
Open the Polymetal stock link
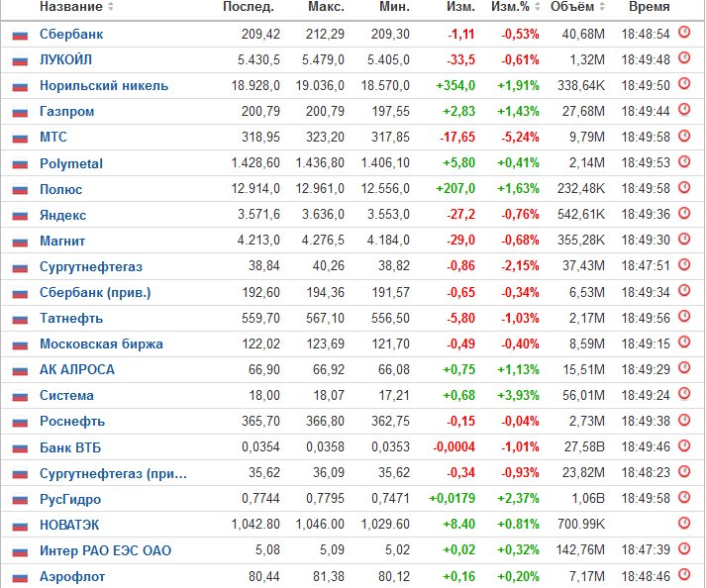point(71,163)
